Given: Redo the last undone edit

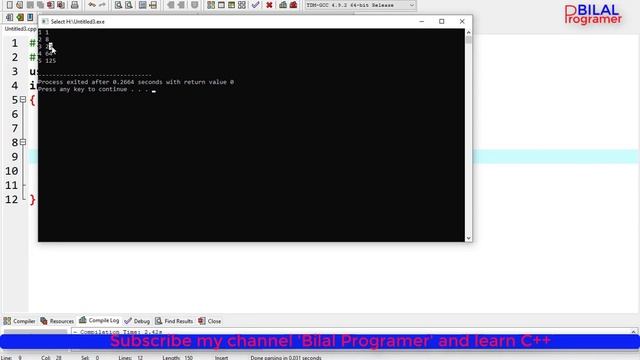Looking at the screenshot, I should click(x=102, y=5).
